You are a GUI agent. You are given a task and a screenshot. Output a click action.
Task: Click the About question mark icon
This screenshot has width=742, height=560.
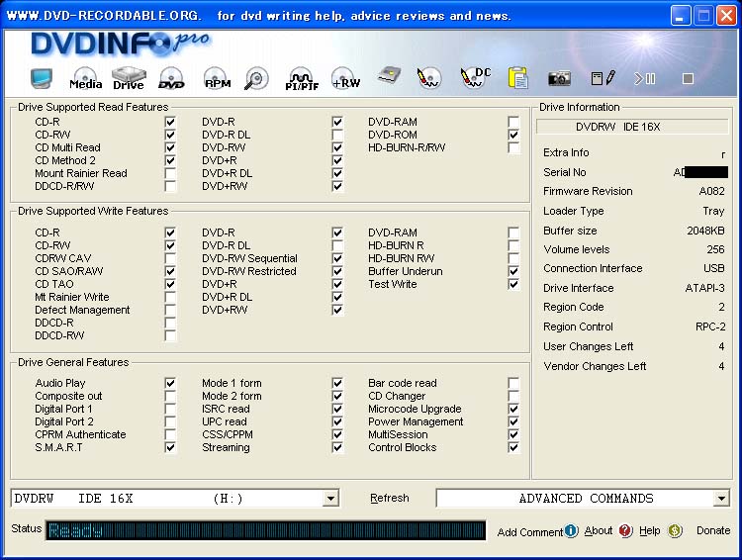[x=625, y=530]
